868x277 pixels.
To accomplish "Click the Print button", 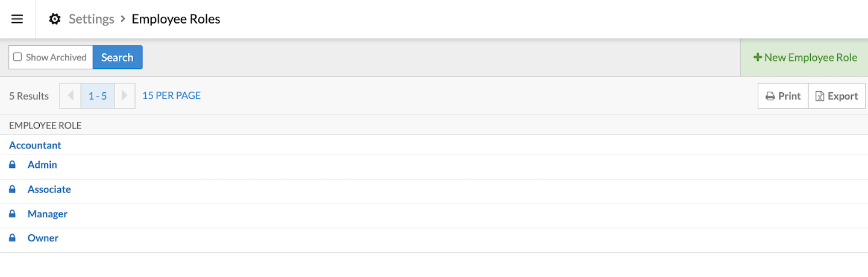I will (x=783, y=96).
